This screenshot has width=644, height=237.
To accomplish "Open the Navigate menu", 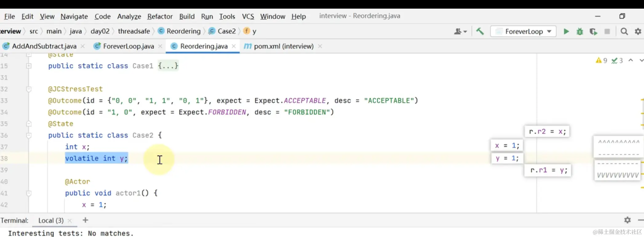I will [x=74, y=16].
